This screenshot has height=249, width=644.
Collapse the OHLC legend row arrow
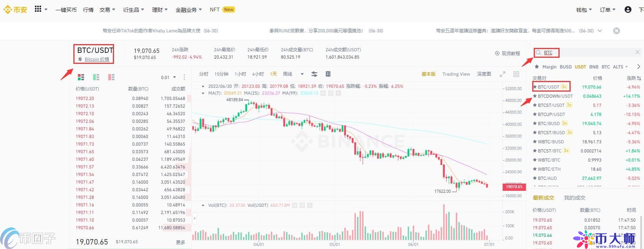(203, 86)
